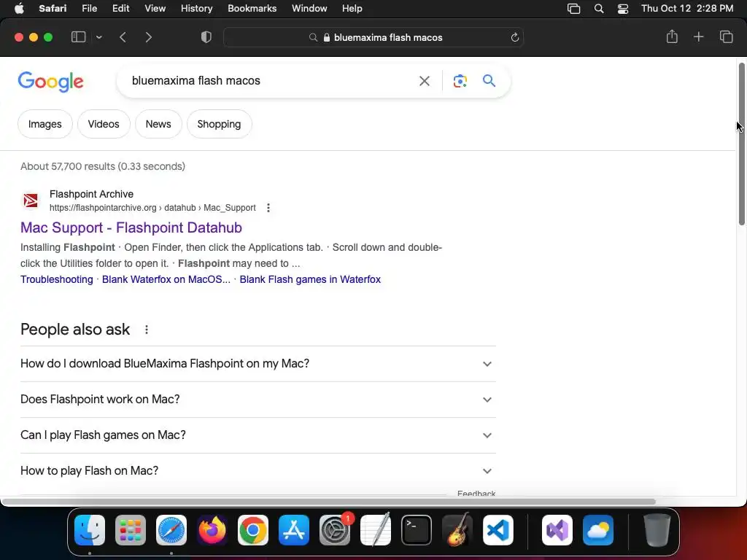The height and width of the screenshot is (560, 747).
Task: Switch to the News results tab
Action: [158, 124]
